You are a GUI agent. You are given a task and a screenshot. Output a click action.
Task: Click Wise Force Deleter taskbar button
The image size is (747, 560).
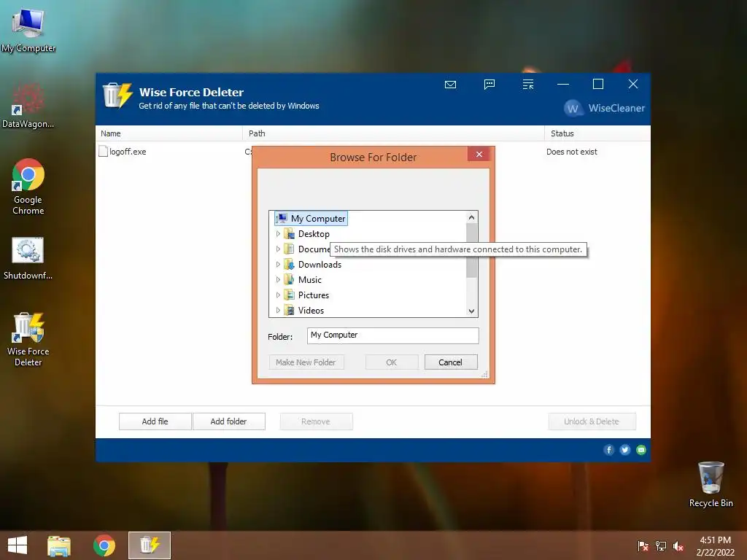click(150, 545)
